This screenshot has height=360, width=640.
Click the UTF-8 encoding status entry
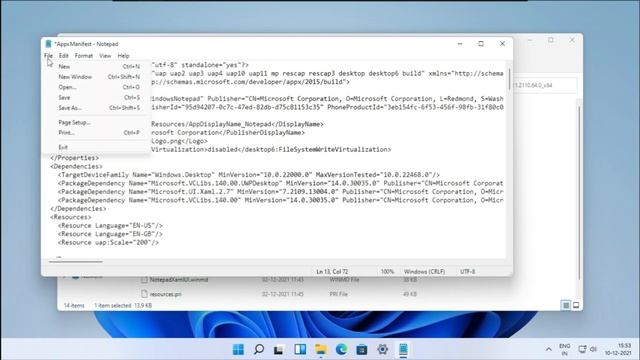pos(468,271)
